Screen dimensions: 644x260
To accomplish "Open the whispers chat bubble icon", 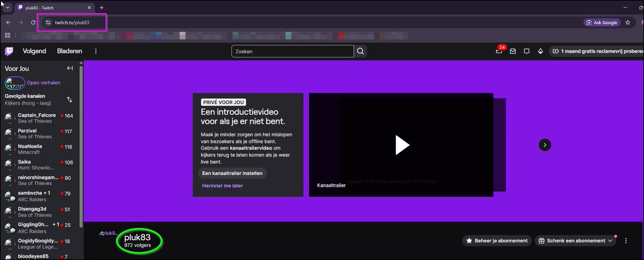I will coord(526,51).
